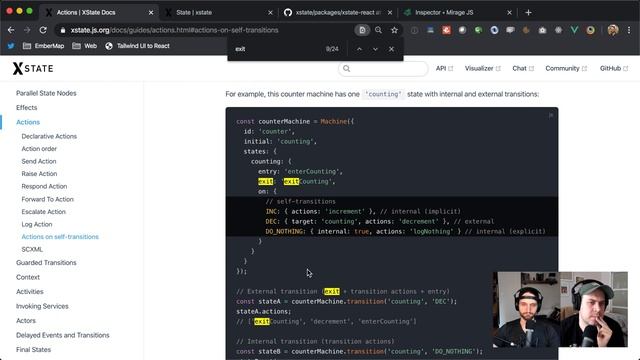Go to Guarded Transitions

(x=46, y=262)
